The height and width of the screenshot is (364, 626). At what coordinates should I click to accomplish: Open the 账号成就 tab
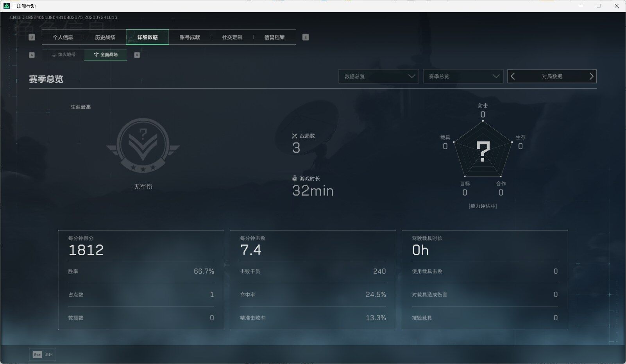point(190,37)
